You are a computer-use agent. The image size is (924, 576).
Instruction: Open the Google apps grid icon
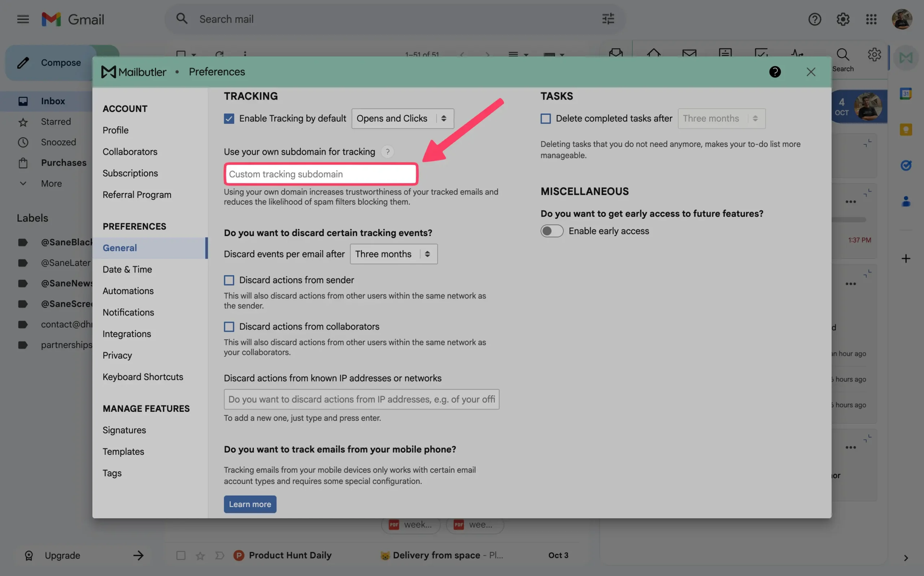point(871,19)
